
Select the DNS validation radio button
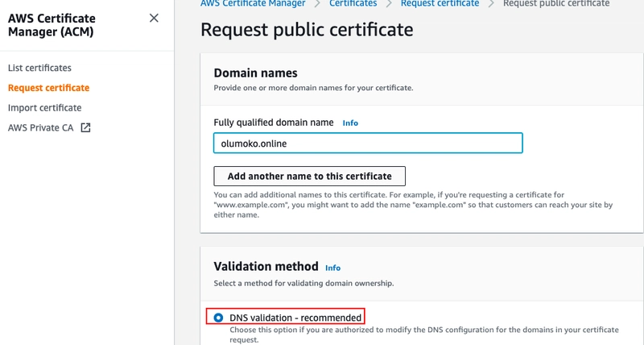219,318
